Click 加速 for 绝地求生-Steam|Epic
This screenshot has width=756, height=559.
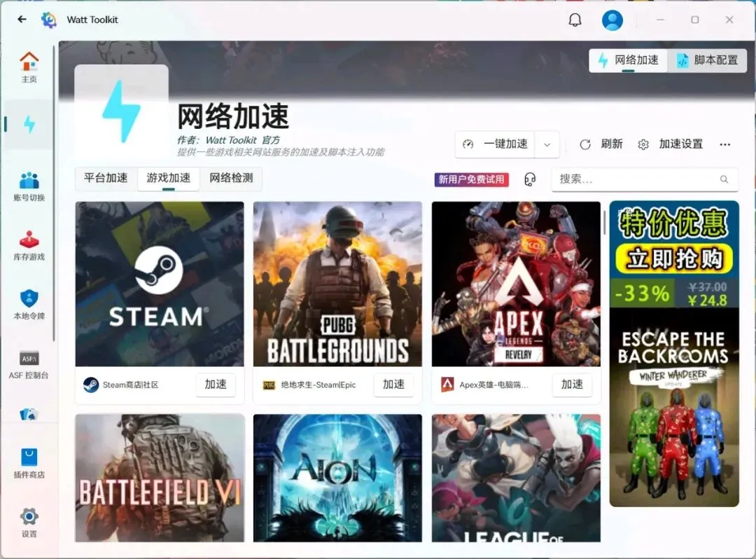[x=394, y=385]
